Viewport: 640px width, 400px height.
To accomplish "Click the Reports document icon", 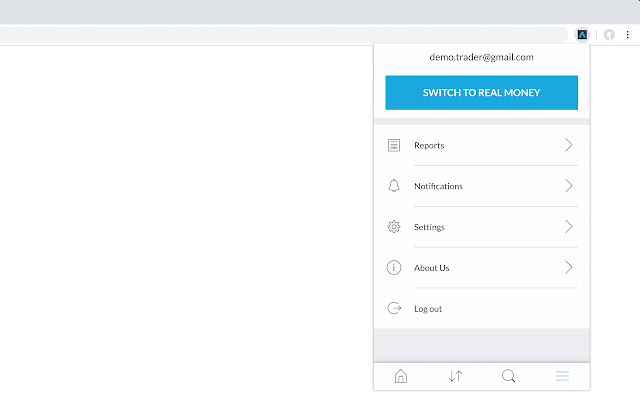I will [394, 146].
